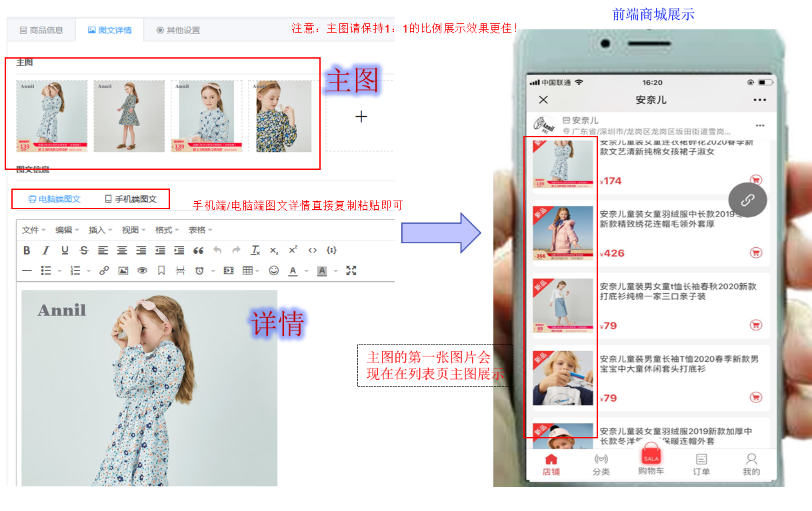Close the phone store page with X
Image resolution: width=812 pixels, height=511 pixels.
543,100
